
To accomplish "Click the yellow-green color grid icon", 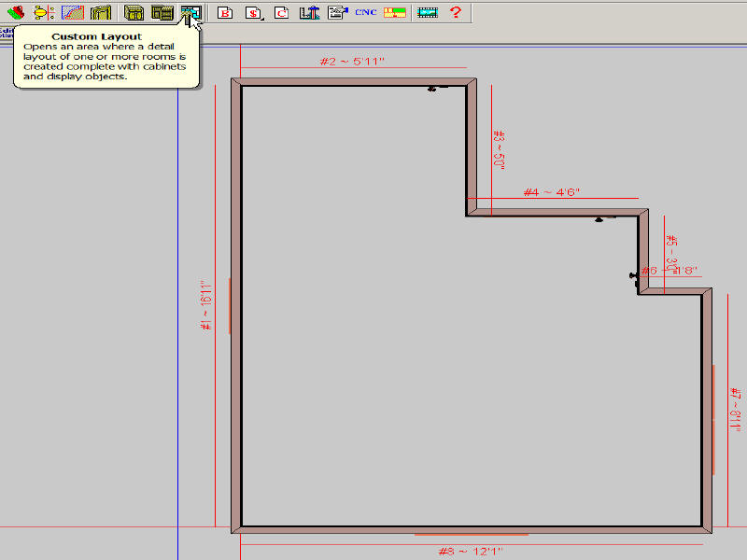I will pos(395,13).
